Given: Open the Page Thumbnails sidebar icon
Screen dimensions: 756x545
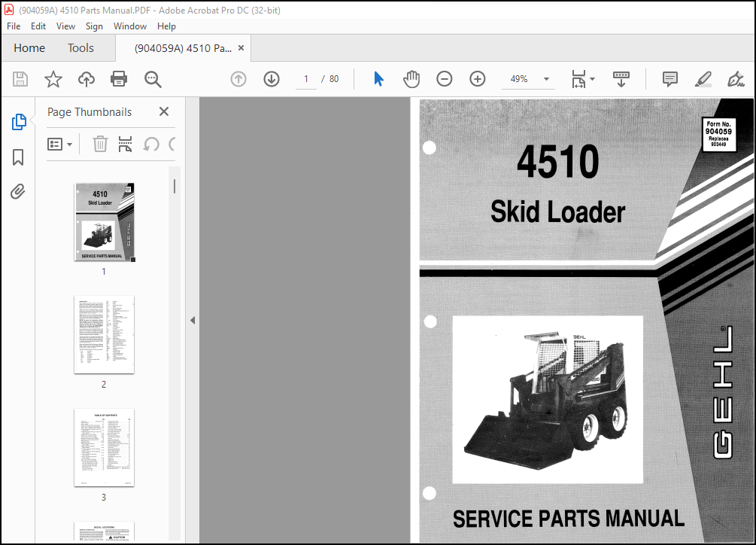Looking at the screenshot, I should (18, 122).
